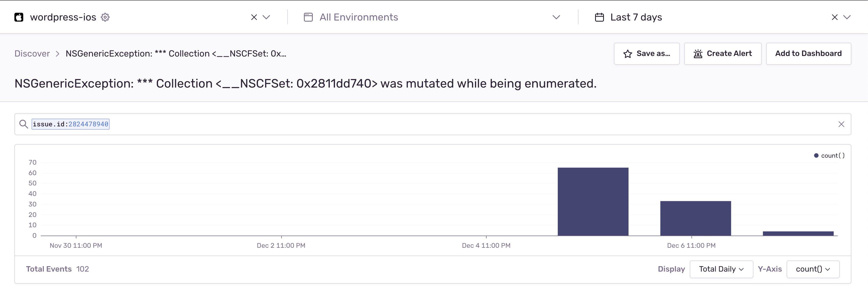Screen dimensions: 868x286
Task: Open the count() Y-Axis dropdown
Action: click(x=813, y=269)
